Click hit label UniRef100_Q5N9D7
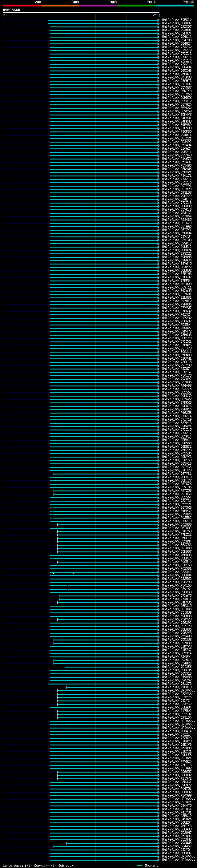Viewport: 197px width, 868px height. point(177,551)
